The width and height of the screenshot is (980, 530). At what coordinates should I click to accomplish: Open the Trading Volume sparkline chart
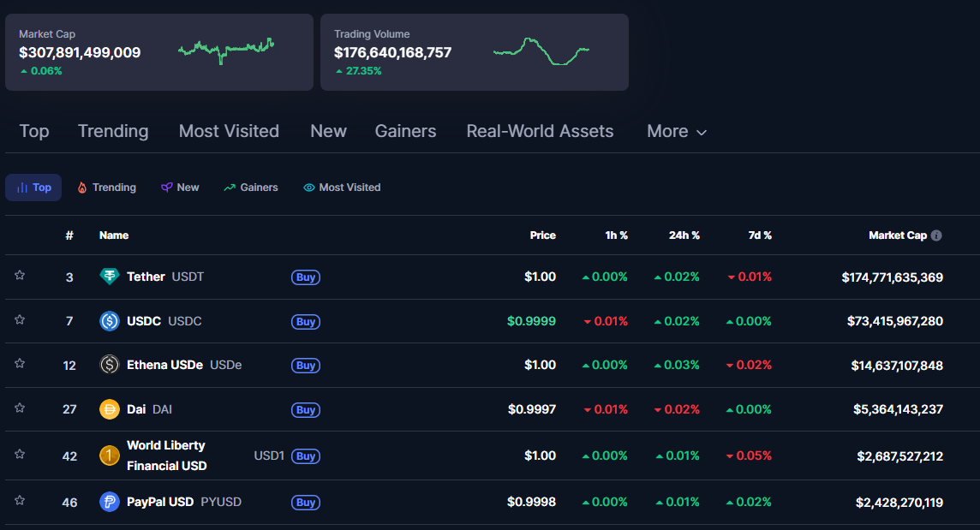tap(541, 51)
